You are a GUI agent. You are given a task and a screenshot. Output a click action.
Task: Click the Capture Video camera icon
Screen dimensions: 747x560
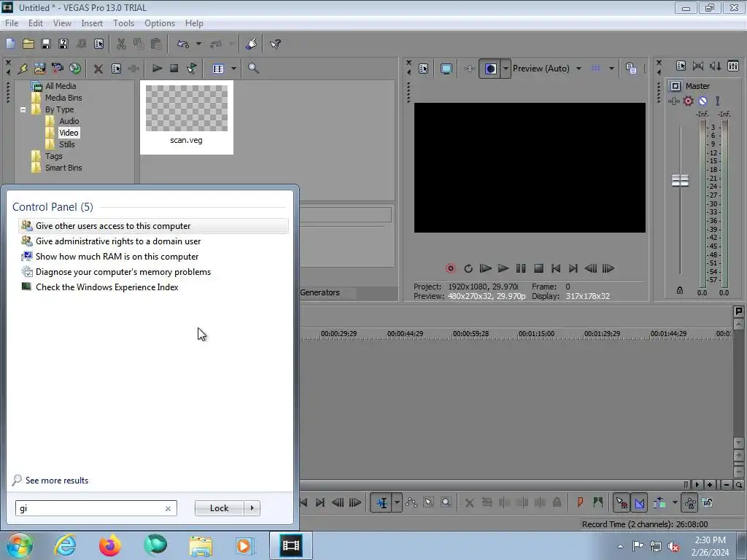click(x=57, y=69)
